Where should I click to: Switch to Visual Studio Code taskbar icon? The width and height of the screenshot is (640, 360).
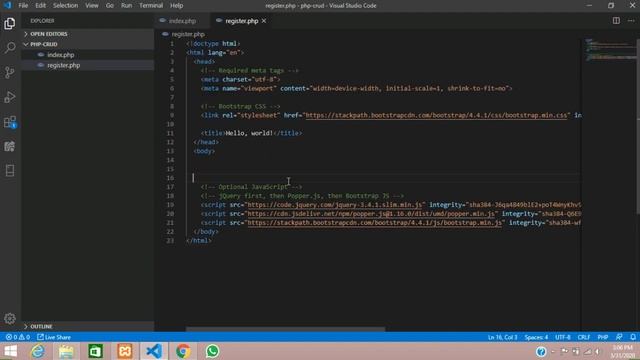[154, 351]
